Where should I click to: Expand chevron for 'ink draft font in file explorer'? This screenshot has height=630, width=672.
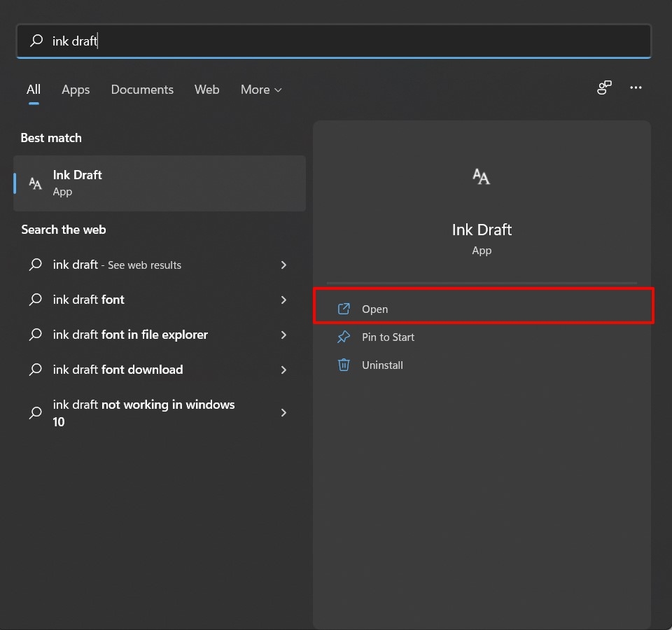[283, 335]
